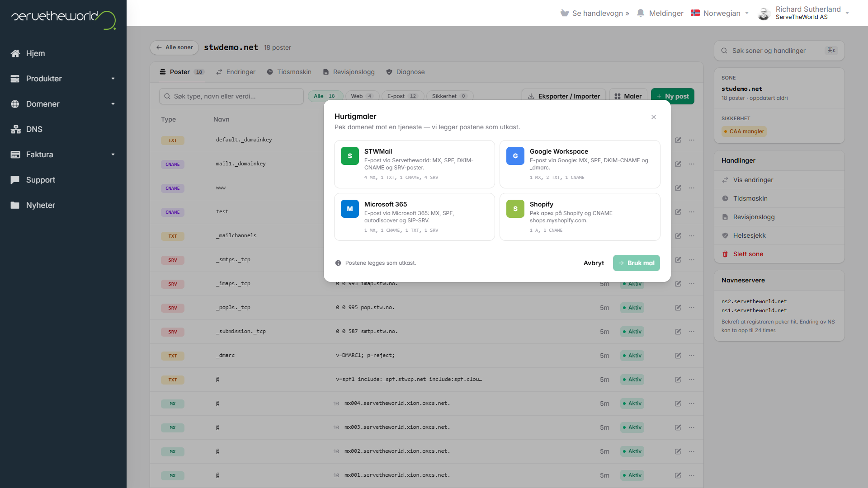Image resolution: width=868 pixels, height=488 pixels.
Task: Click the STWMail green S icon
Action: pyautogui.click(x=349, y=156)
